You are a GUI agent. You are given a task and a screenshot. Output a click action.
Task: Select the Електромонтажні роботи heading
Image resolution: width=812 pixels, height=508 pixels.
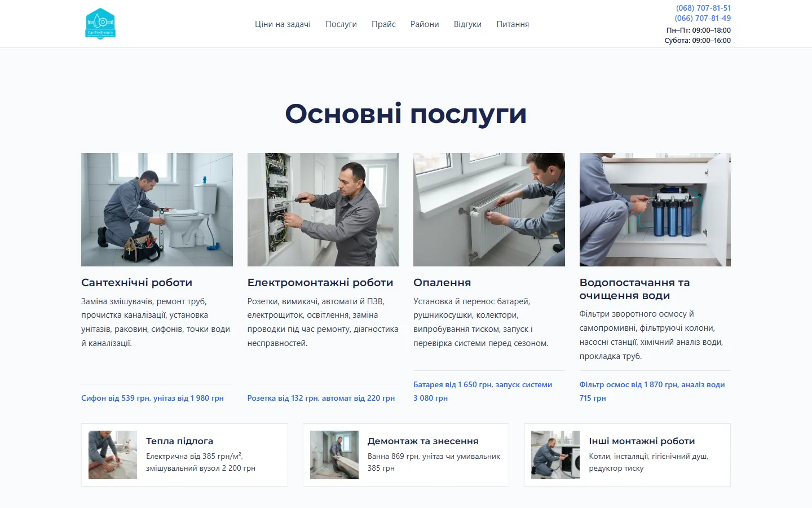pos(320,283)
